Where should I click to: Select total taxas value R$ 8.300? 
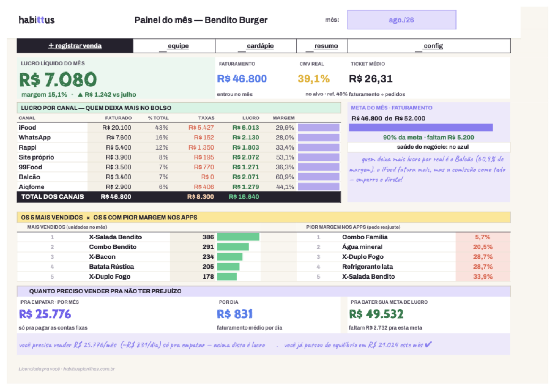coord(200,197)
